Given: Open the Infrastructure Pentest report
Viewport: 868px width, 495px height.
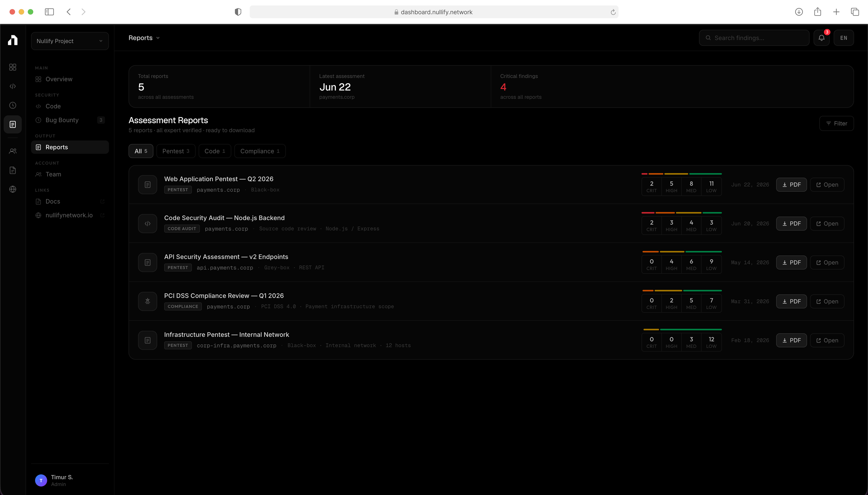Looking at the screenshot, I should (x=827, y=340).
